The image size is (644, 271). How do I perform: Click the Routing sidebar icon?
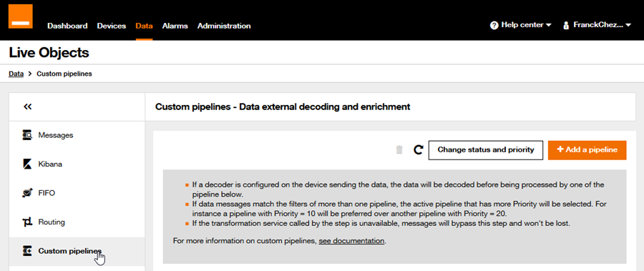pos(27,222)
